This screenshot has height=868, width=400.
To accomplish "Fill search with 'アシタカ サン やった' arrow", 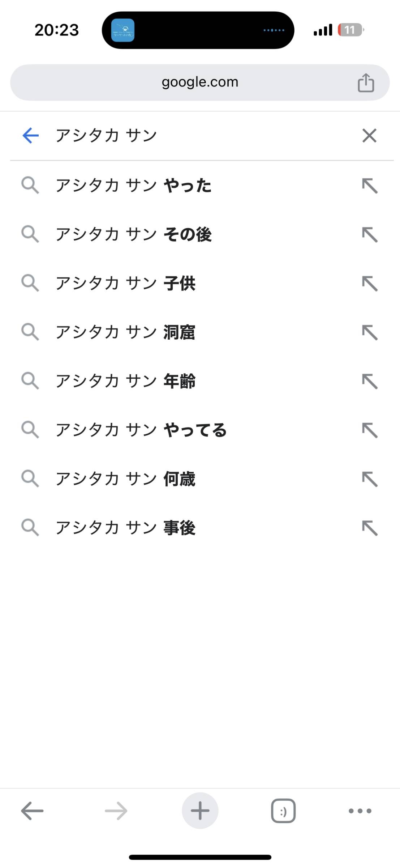I will point(370,186).
